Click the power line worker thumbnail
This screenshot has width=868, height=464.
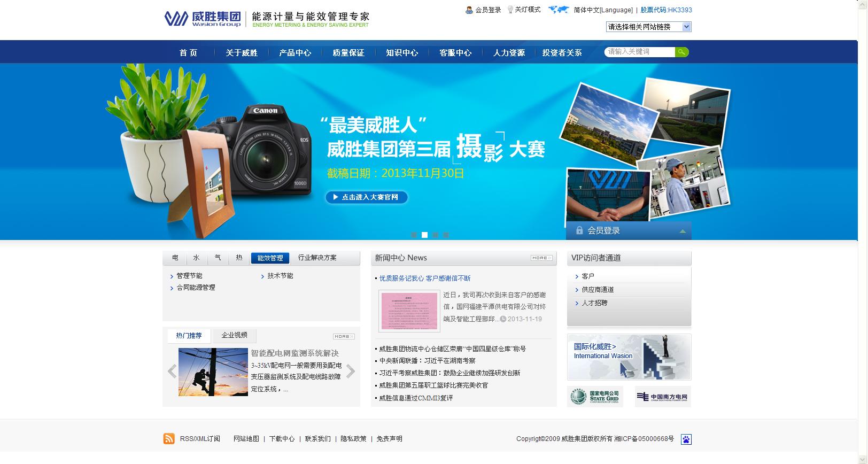pyautogui.click(x=213, y=372)
